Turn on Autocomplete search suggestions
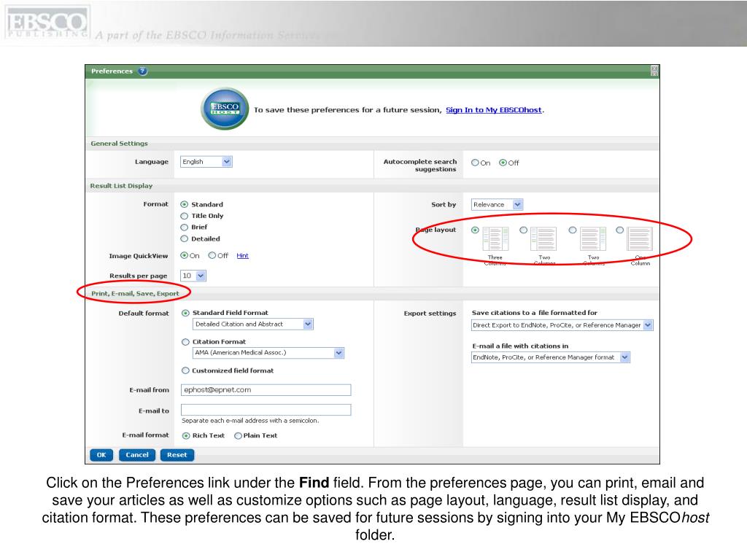The width and height of the screenshot is (747, 560). pyautogui.click(x=475, y=163)
